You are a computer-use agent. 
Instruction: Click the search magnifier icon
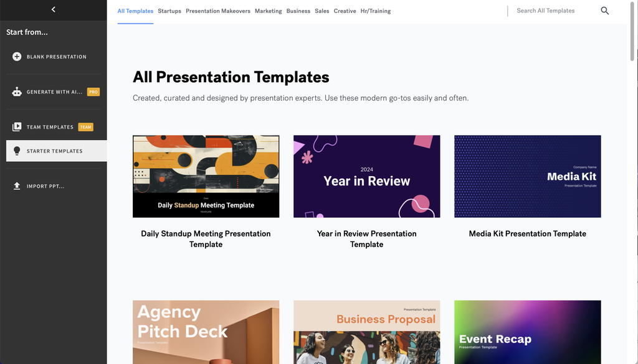[604, 11]
